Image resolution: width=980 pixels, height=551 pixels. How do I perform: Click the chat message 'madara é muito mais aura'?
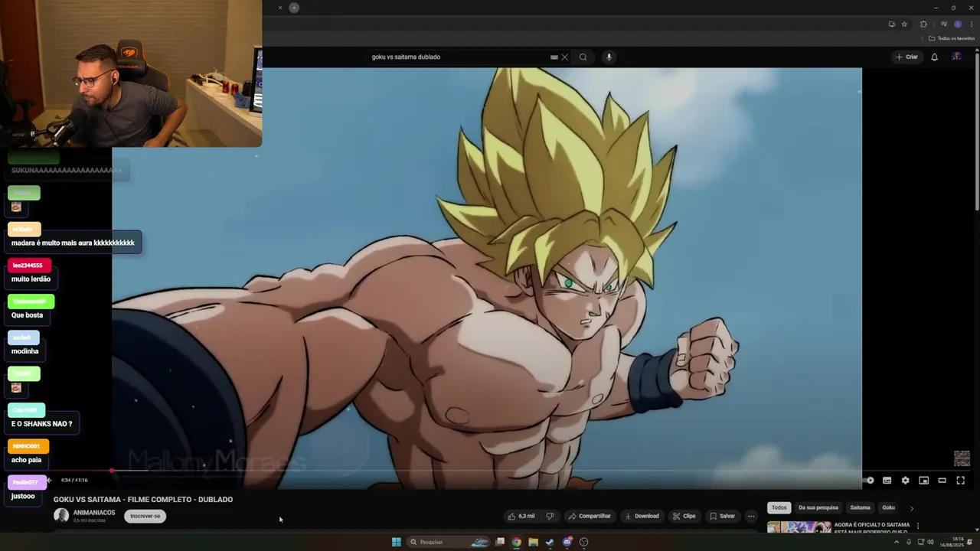click(x=73, y=243)
